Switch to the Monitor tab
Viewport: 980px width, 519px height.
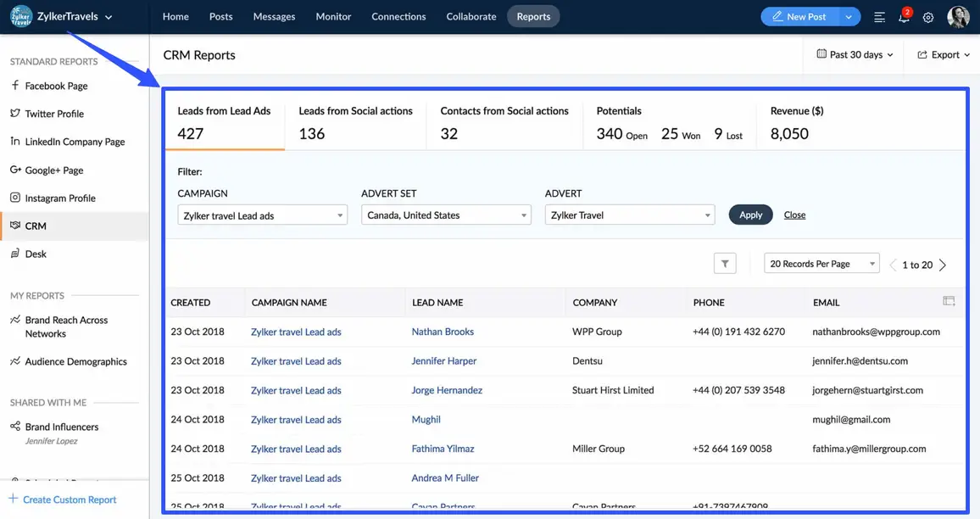pos(333,16)
